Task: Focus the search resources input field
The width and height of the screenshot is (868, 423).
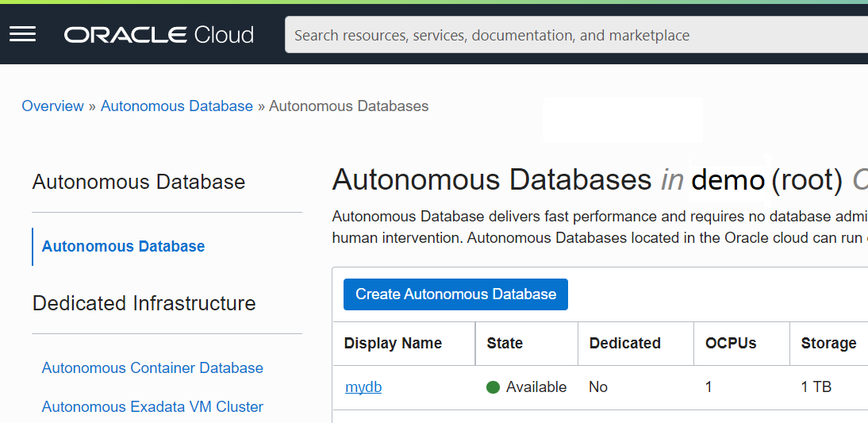Action: (x=571, y=35)
